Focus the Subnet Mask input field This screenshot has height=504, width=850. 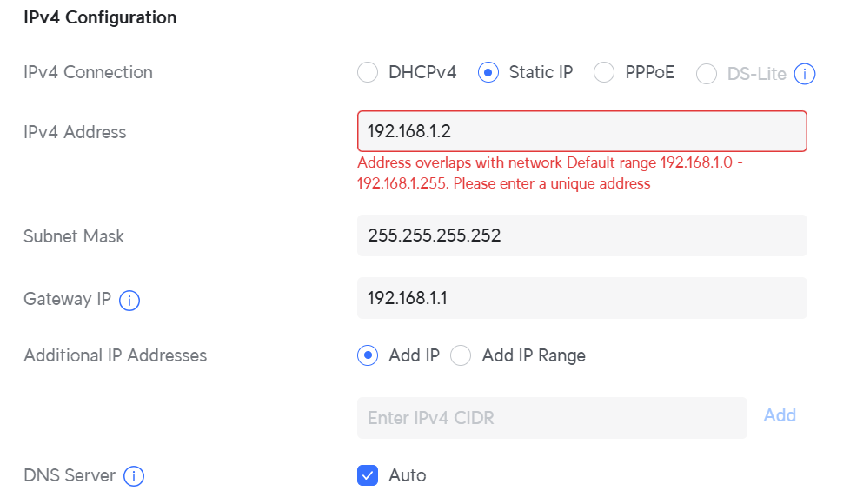tap(581, 235)
